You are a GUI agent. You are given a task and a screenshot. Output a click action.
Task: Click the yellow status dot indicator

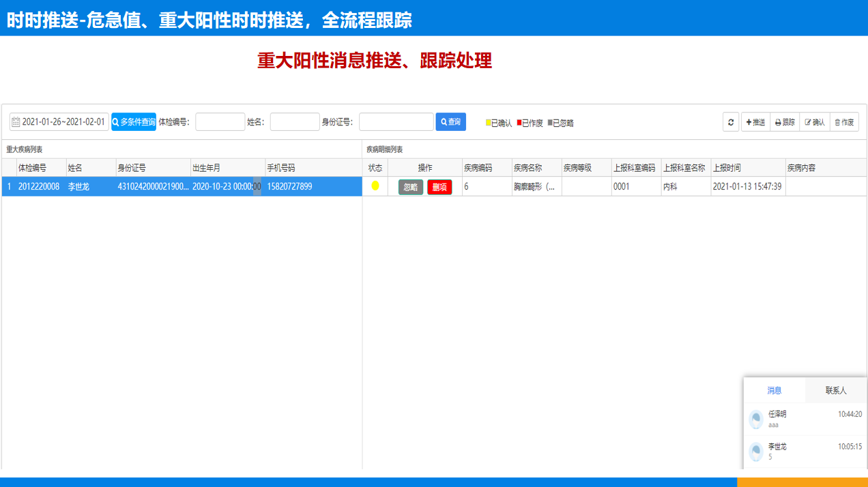click(x=375, y=186)
